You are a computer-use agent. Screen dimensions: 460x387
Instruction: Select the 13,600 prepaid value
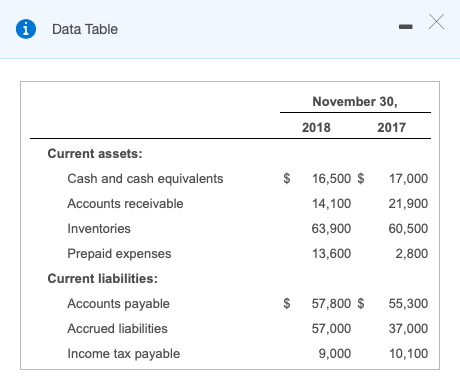click(331, 254)
